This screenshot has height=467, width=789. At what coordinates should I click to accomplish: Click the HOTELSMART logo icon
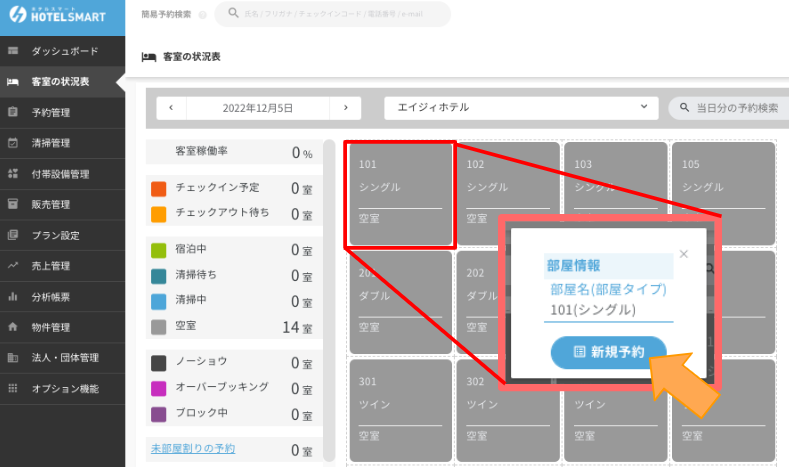(17, 16)
